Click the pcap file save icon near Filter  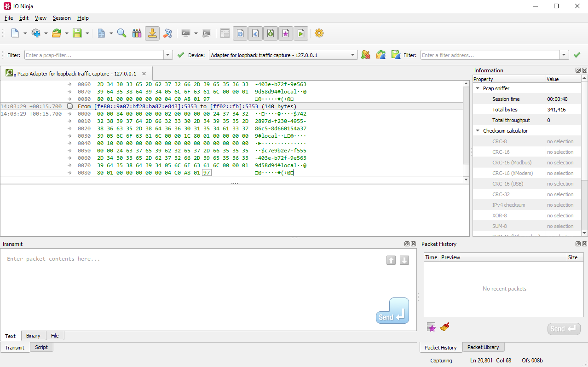coord(396,55)
